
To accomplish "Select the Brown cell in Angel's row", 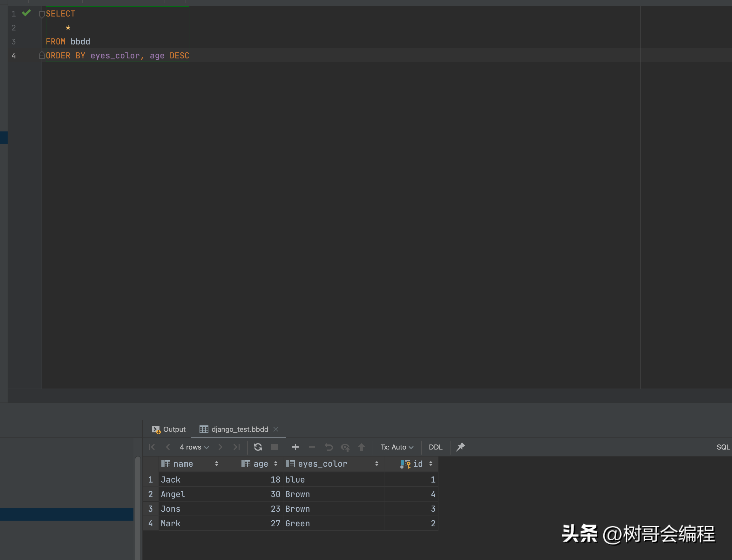I will tap(334, 494).
